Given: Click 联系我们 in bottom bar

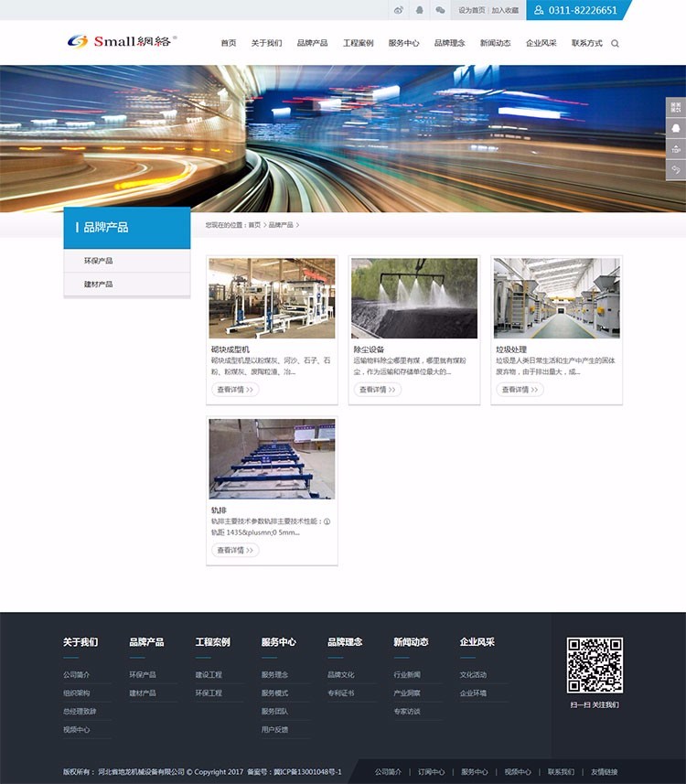Looking at the screenshot, I should [x=561, y=772].
